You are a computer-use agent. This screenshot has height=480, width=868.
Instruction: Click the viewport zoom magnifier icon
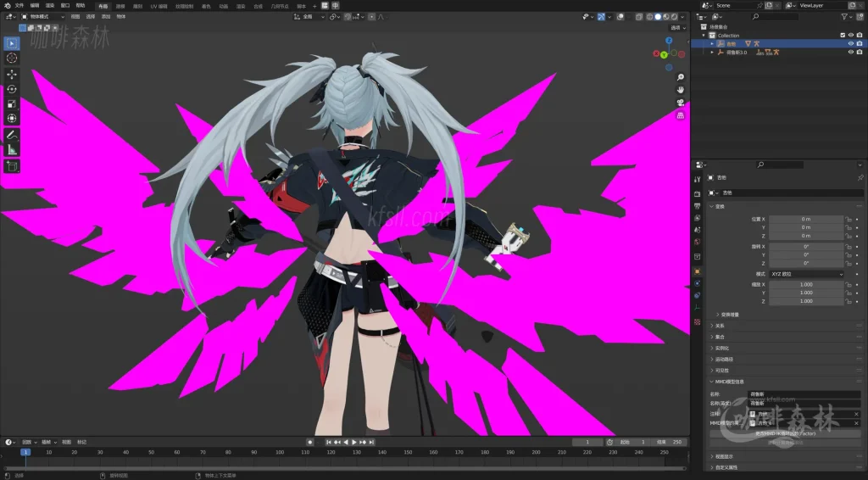click(x=681, y=77)
